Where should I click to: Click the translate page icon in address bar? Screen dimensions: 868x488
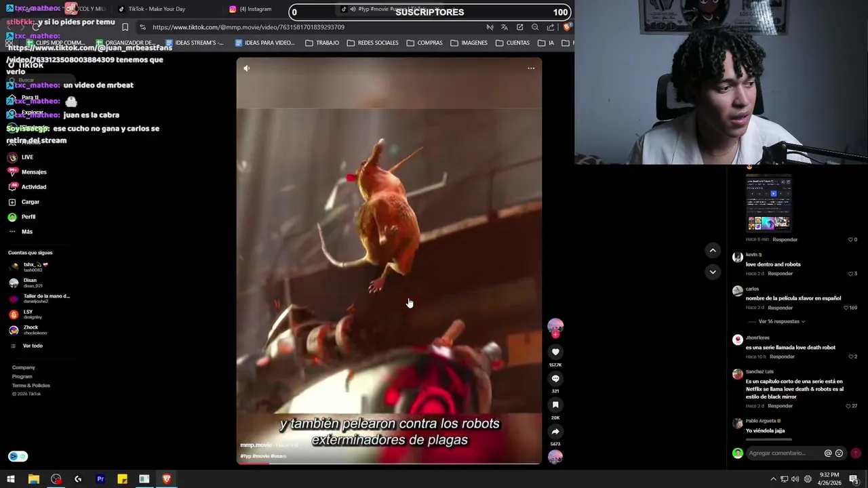pyautogui.click(x=505, y=27)
